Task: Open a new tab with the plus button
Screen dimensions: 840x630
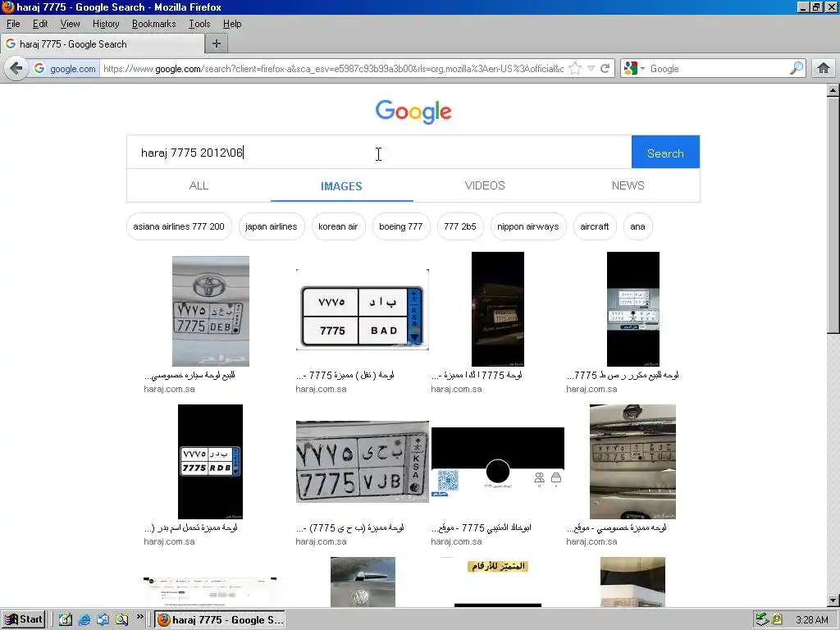Action: (217, 44)
